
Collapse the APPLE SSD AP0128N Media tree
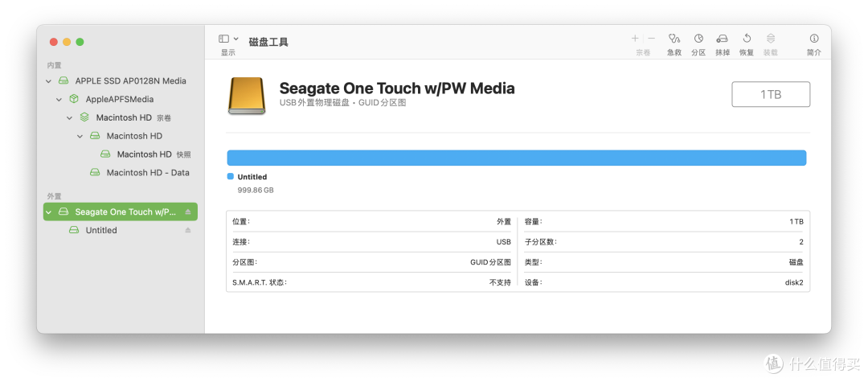49,81
